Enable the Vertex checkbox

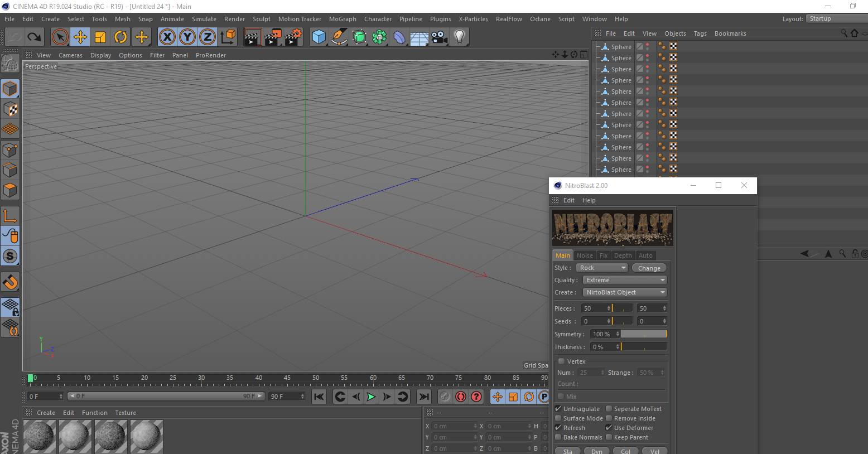click(561, 361)
